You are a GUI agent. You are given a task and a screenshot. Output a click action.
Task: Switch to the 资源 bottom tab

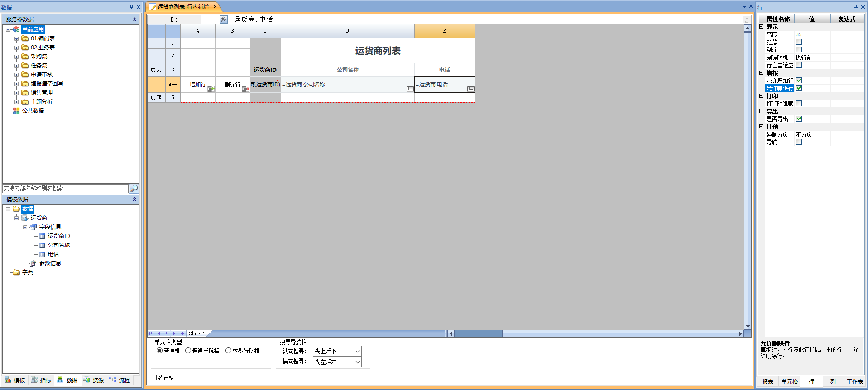94,380
